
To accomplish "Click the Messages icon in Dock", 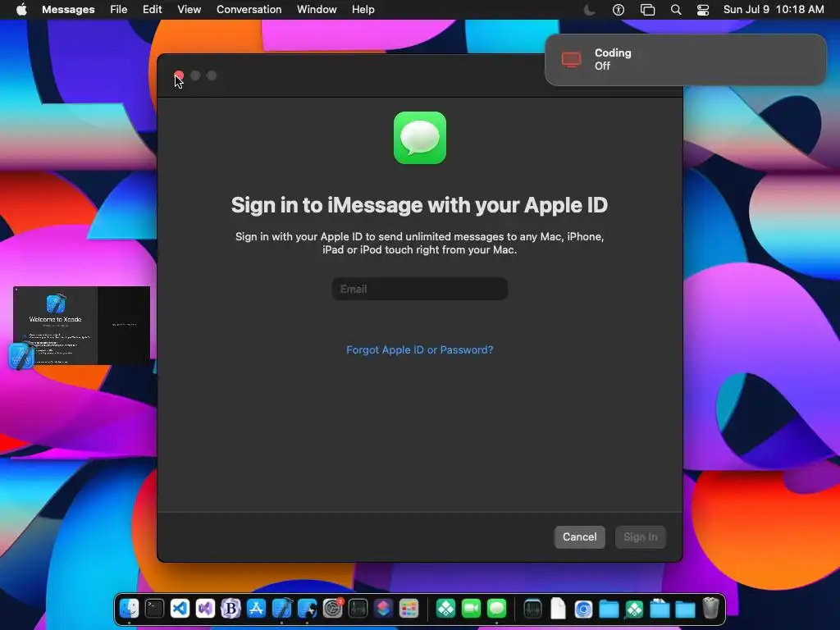I will coord(496,609).
